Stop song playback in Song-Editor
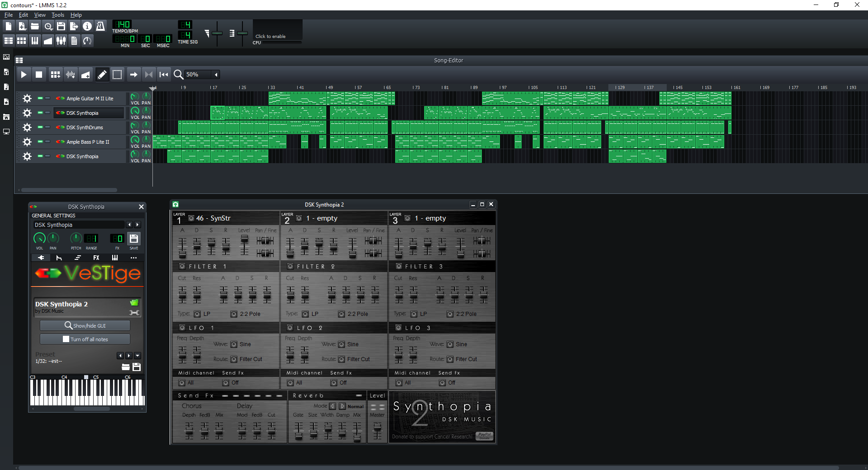This screenshot has height=470, width=868. tap(39, 75)
